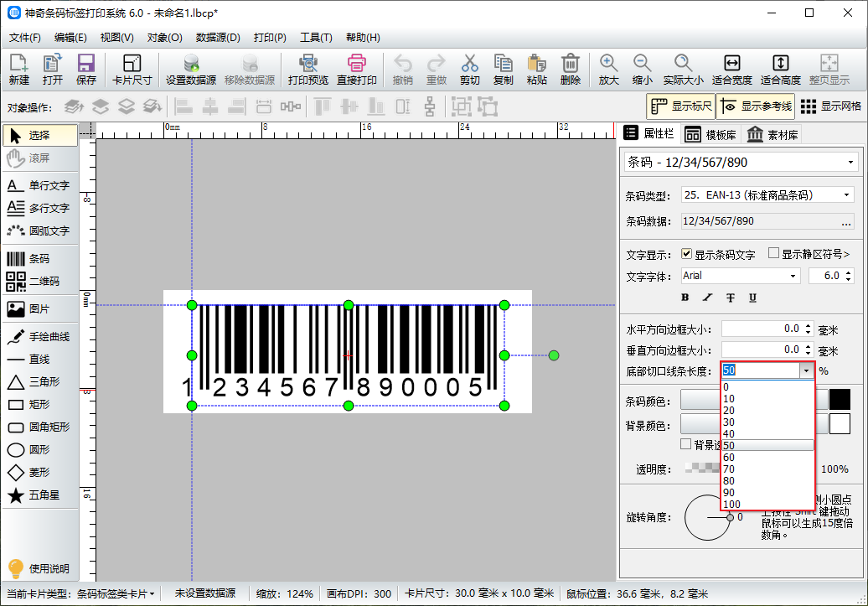Image resolution: width=868 pixels, height=606 pixels.
Task: Choose 100 in the open list
Action: pos(767,504)
